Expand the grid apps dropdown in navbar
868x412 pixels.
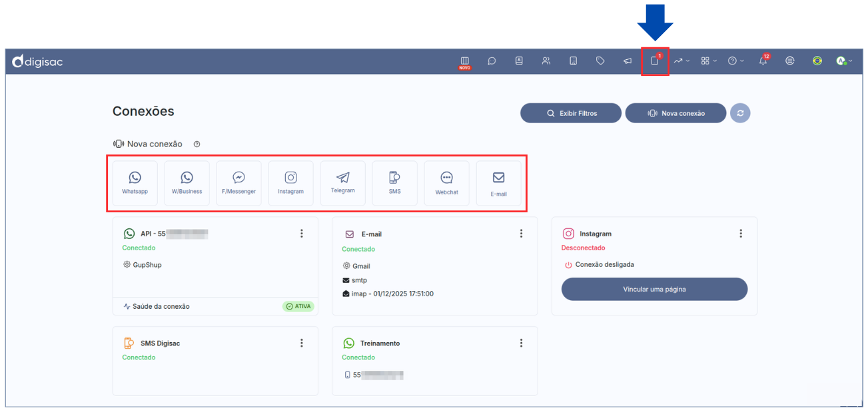click(x=708, y=61)
